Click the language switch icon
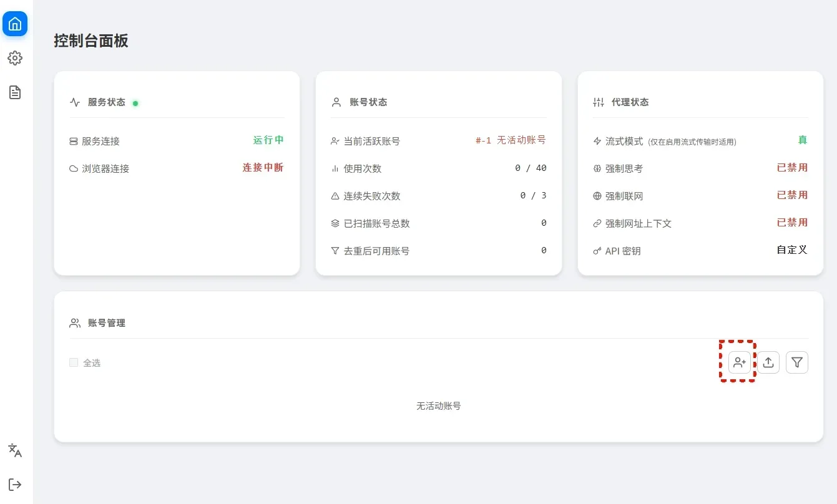Screen dimensions: 837x504 15,450
